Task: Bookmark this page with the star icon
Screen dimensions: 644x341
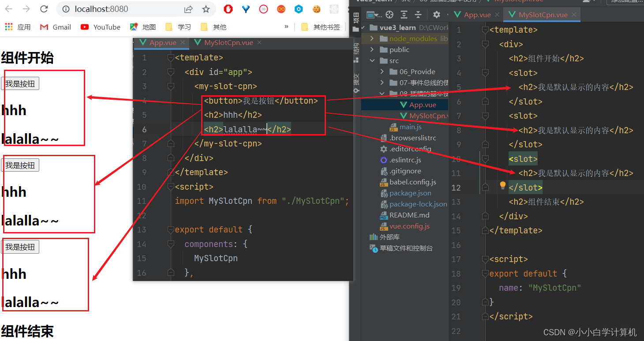Action: click(206, 9)
